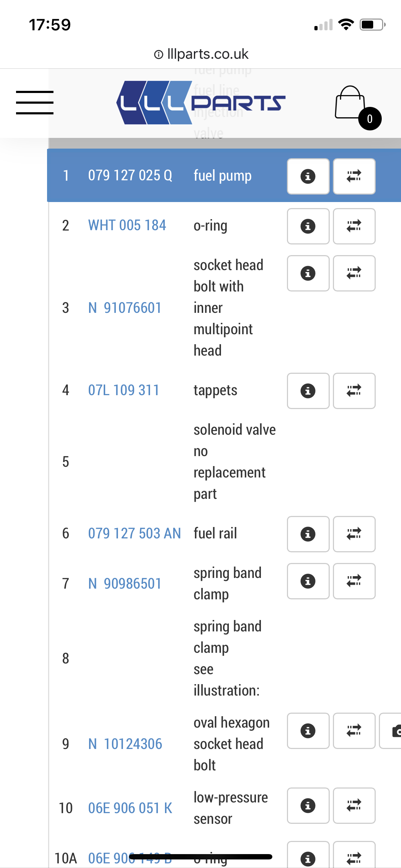The width and height of the screenshot is (401, 868).
Task: Select part link 06E 906 051 K
Action: (130, 808)
